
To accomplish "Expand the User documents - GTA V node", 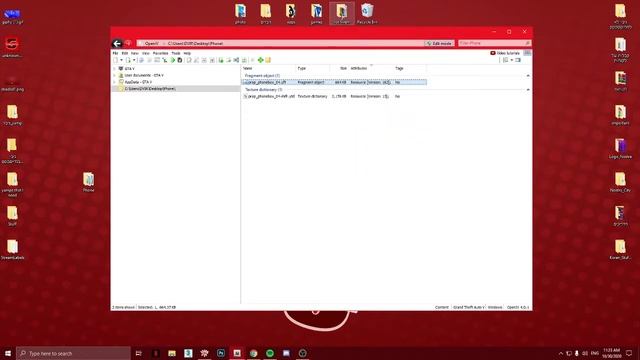I will point(114,75).
